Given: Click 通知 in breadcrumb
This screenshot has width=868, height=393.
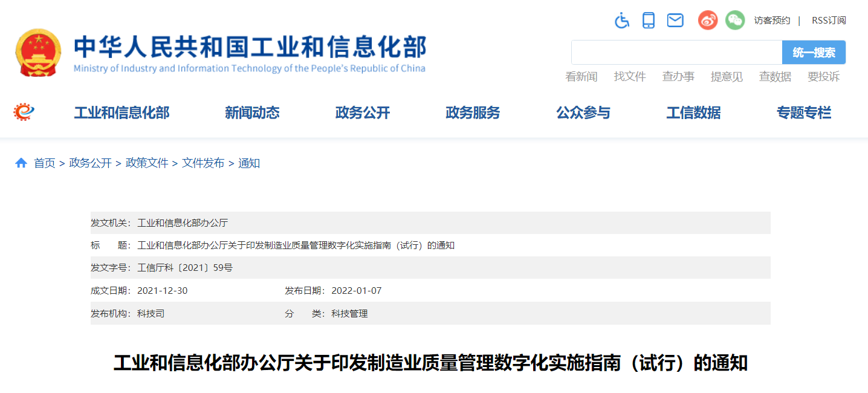Looking at the screenshot, I should coord(249,163).
